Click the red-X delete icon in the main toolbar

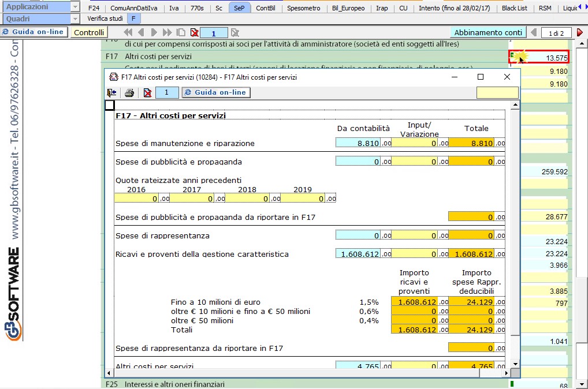point(194,33)
